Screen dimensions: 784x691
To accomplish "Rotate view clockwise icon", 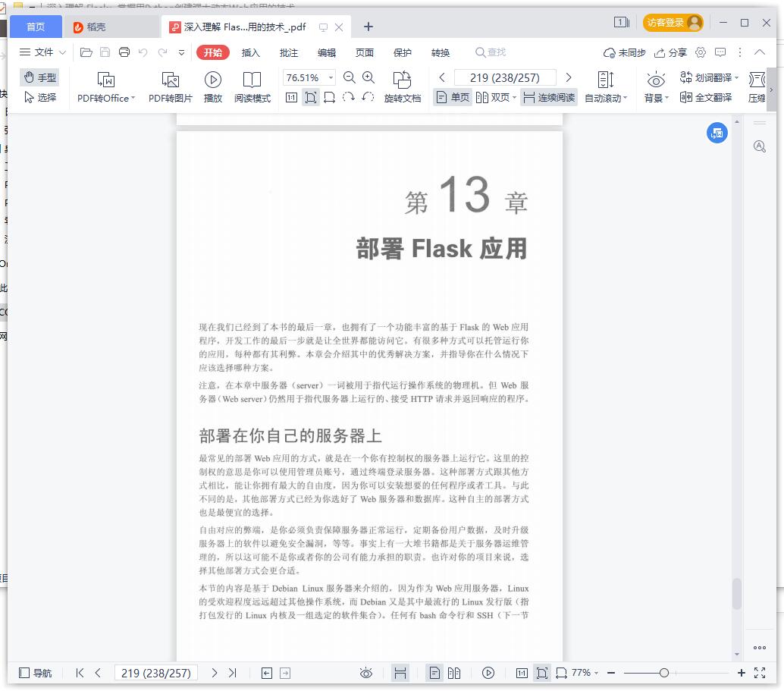I will [349, 97].
